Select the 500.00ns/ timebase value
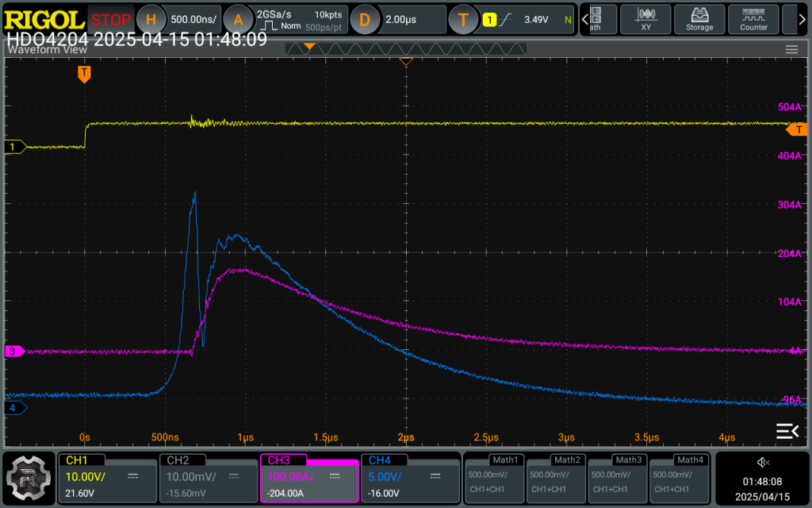Screen dimensions: 812x508 (x=193, y=20)
